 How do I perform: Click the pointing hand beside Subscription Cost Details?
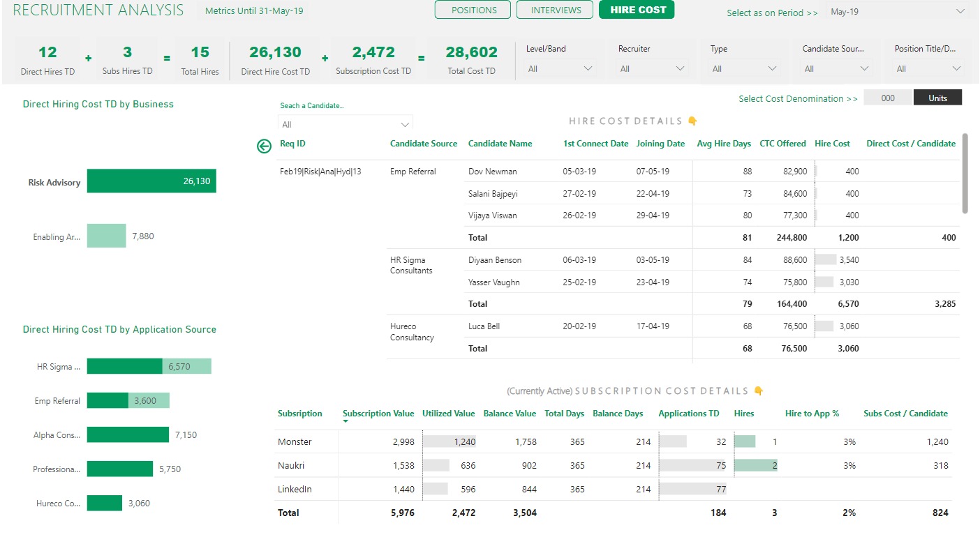pyautogui.click(x=759, y=391)
